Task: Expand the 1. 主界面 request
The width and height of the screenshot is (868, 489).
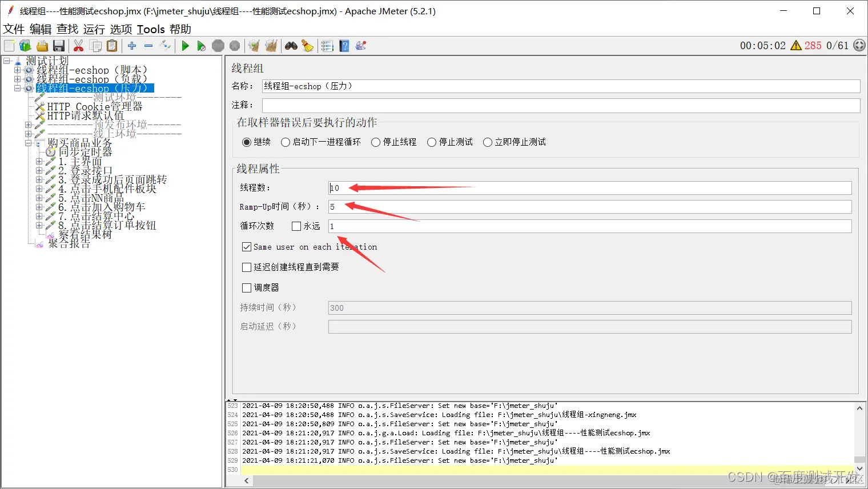Action: 39,162
